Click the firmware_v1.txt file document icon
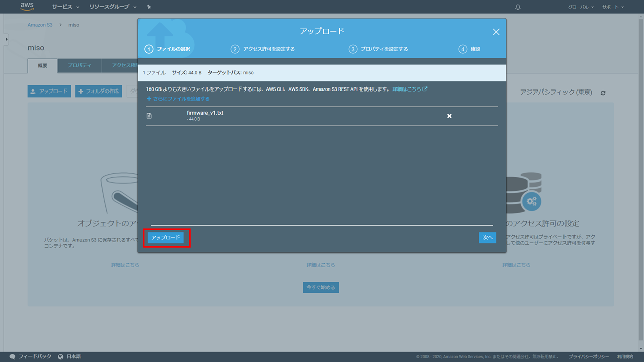The width and height of the screenshot is (644, 362). click(149, 116)
